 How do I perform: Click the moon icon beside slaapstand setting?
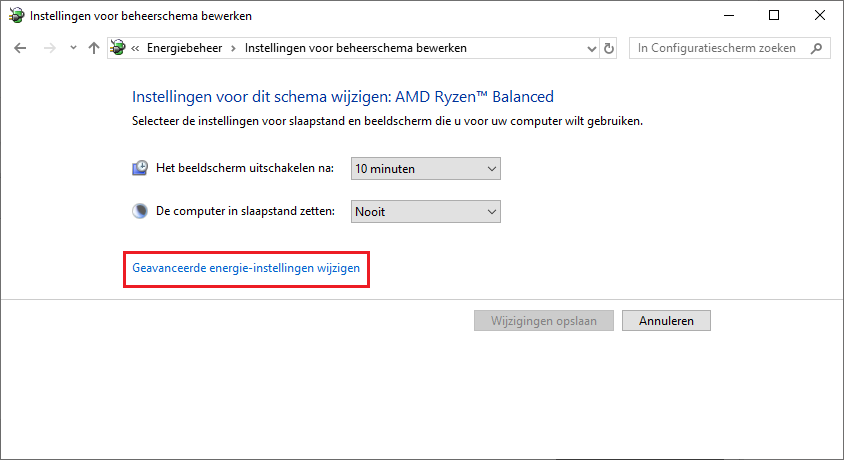click(x=140, y=211)
